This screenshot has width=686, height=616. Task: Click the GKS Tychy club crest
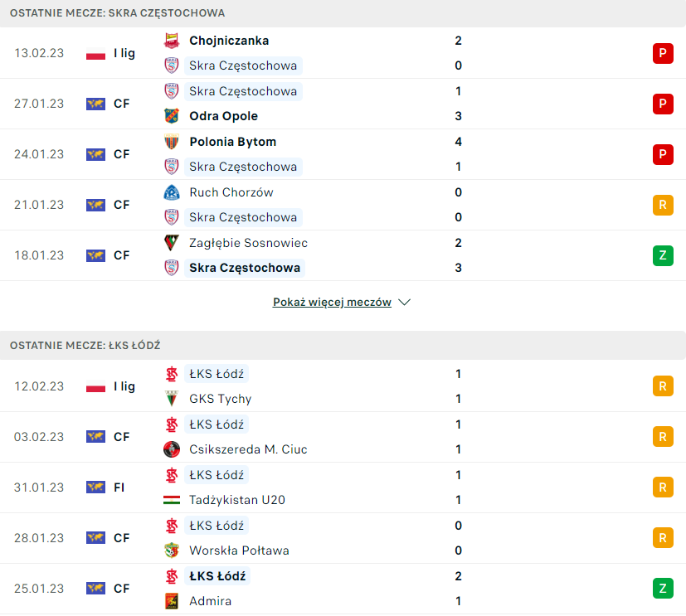172,399
